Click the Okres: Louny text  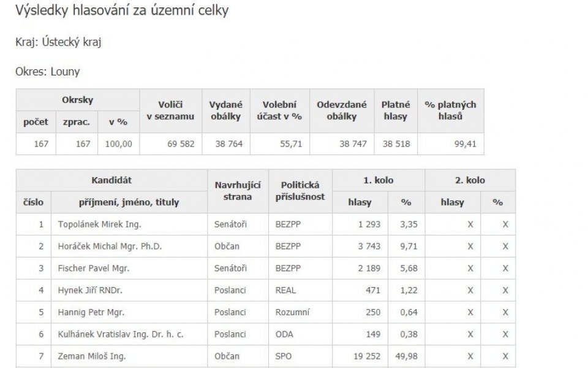tap(48, 71)
